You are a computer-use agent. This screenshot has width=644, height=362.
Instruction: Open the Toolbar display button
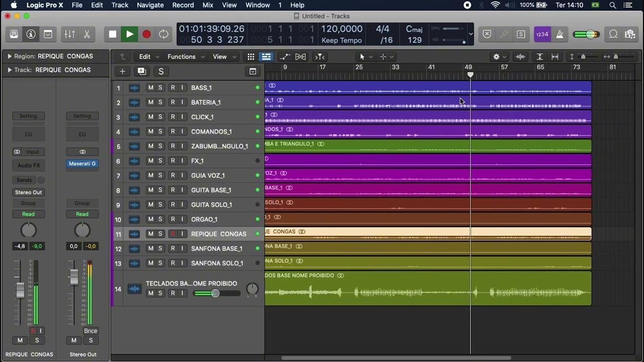(48, 34)
